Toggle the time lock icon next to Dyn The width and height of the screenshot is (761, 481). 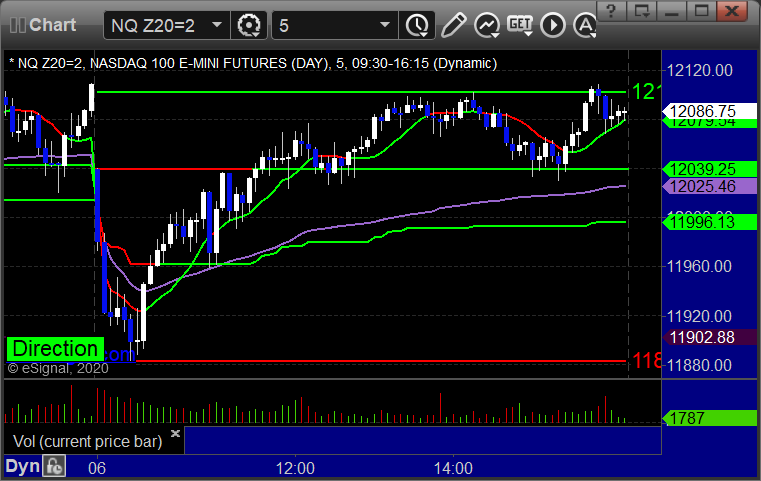tap(54, 466)
